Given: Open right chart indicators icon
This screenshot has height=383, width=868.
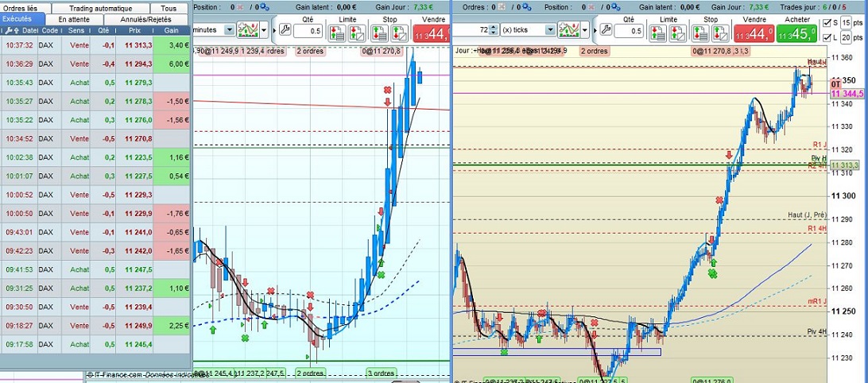Looking at the screenshot, I should 569,30.
